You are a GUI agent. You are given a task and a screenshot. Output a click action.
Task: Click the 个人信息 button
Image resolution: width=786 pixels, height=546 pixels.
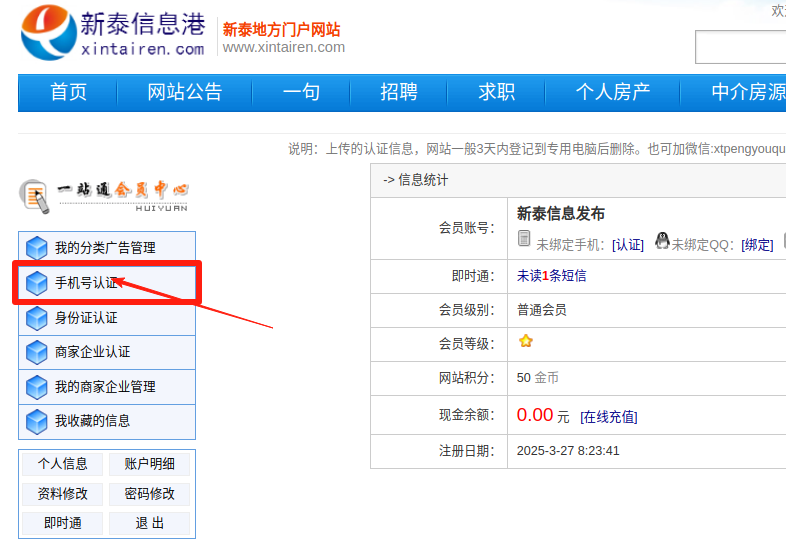pos(63,464)
